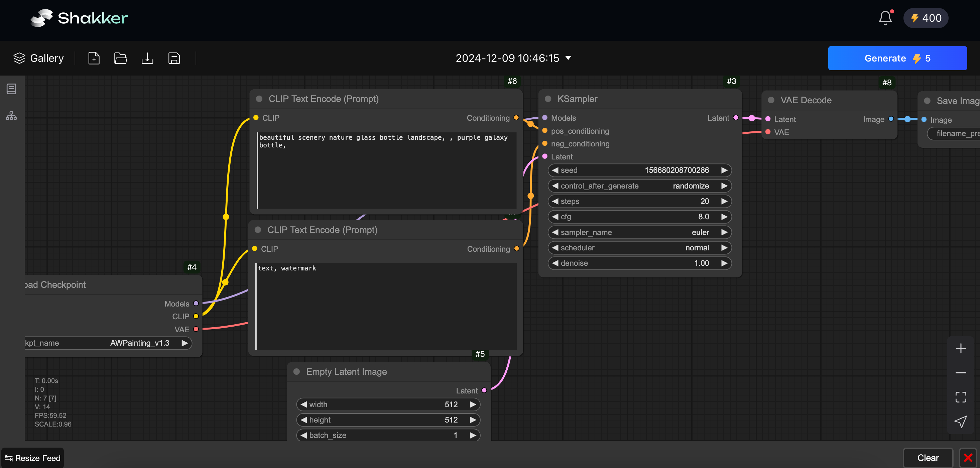Open the workflow folder icon
The height and width of the screenshot is (468, 980).
[121, 58]
